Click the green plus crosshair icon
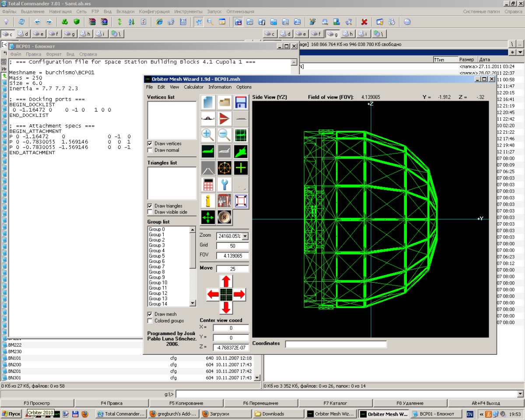This screenshot has width=525, height=420. (x=241, y=168)
